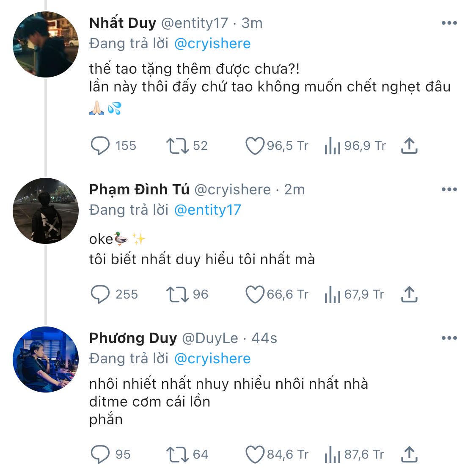Open more options on Phương Duy's tweet
The image size is (476, 473).
(449, 338)
